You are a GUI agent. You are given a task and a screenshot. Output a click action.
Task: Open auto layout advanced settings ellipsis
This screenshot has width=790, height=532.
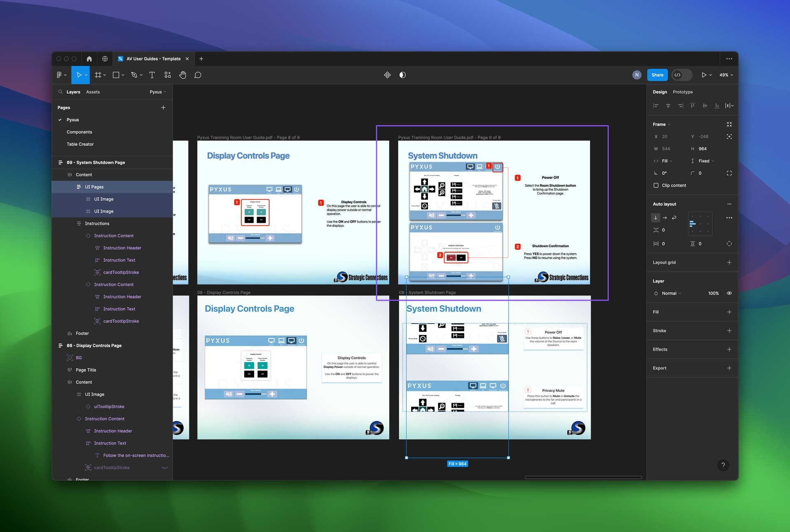click(729, 217)
